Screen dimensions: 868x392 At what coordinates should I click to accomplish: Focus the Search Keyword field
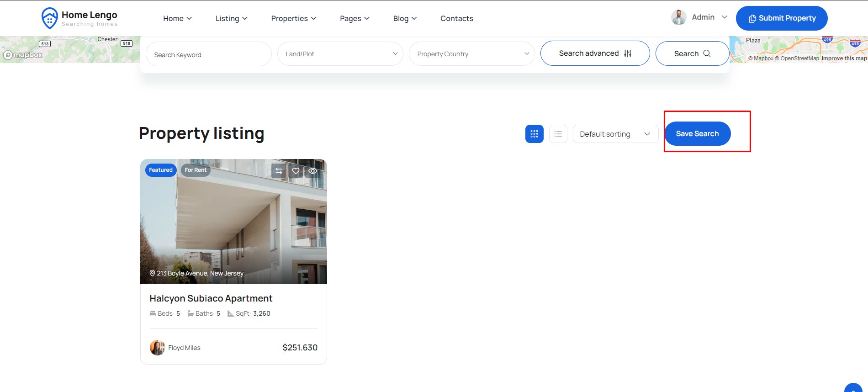click(x=209, y=54)
